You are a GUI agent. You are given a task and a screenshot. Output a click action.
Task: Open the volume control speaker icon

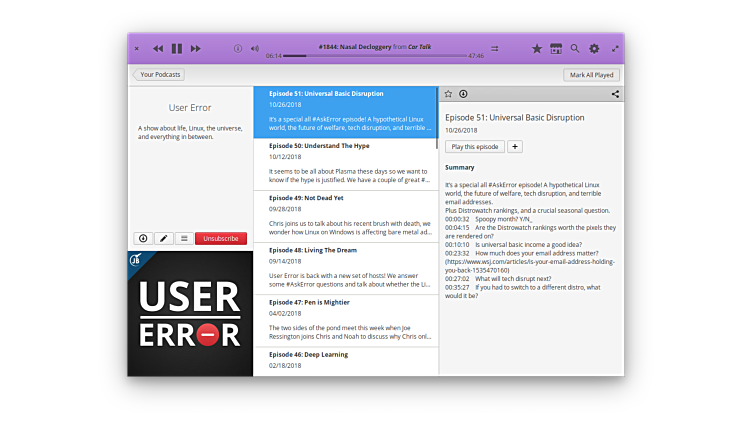click(x=254, y=48)
